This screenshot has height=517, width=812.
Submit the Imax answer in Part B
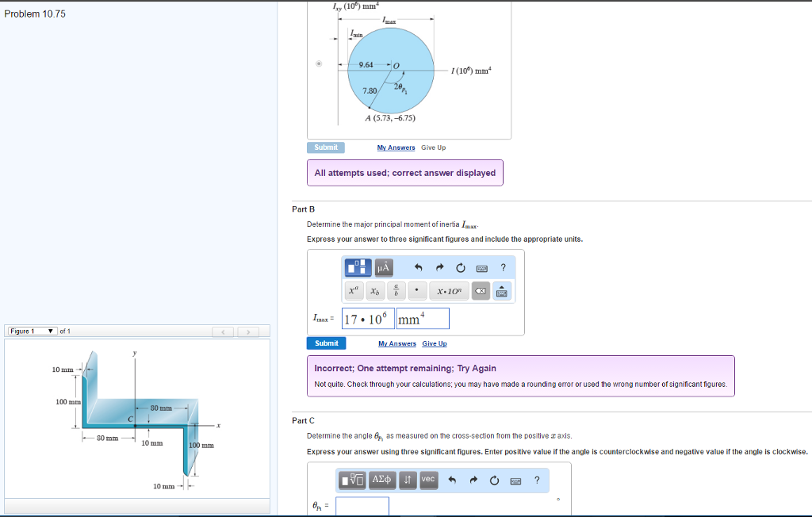coord(325,343)
